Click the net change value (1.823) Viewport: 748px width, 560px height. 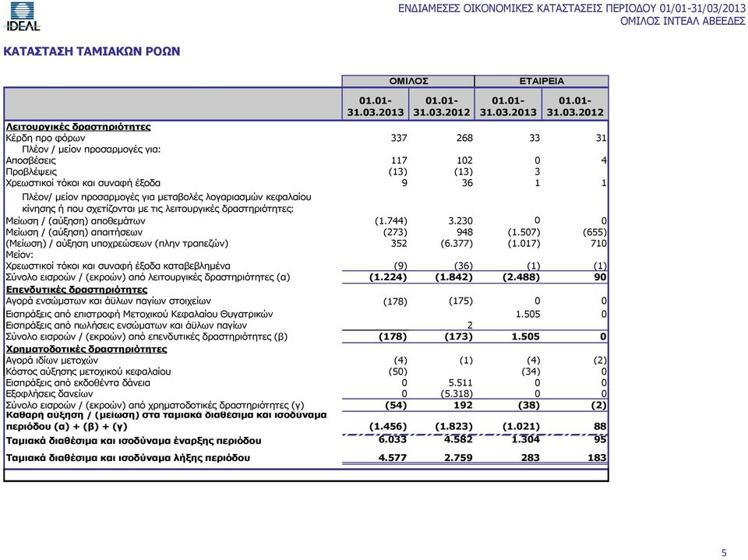tap(454, 427)
